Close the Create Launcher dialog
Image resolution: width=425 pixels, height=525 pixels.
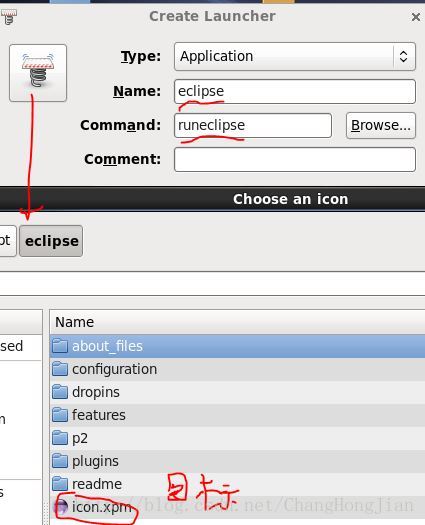coord(416,17)
